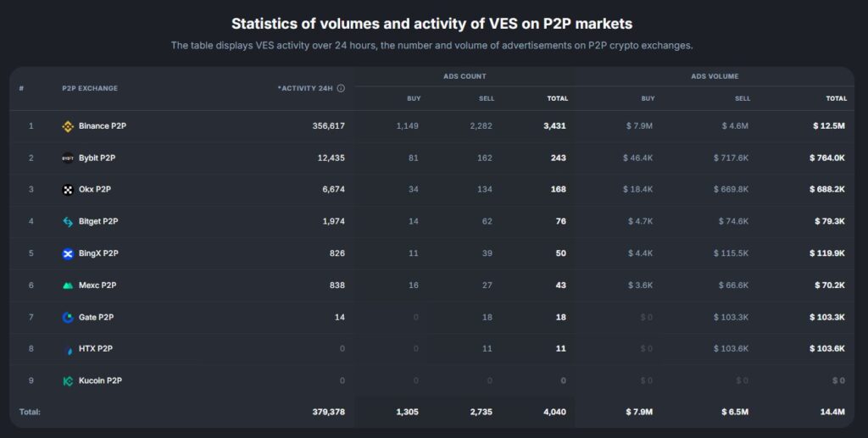Select Binance activity value 356,617

329,126
